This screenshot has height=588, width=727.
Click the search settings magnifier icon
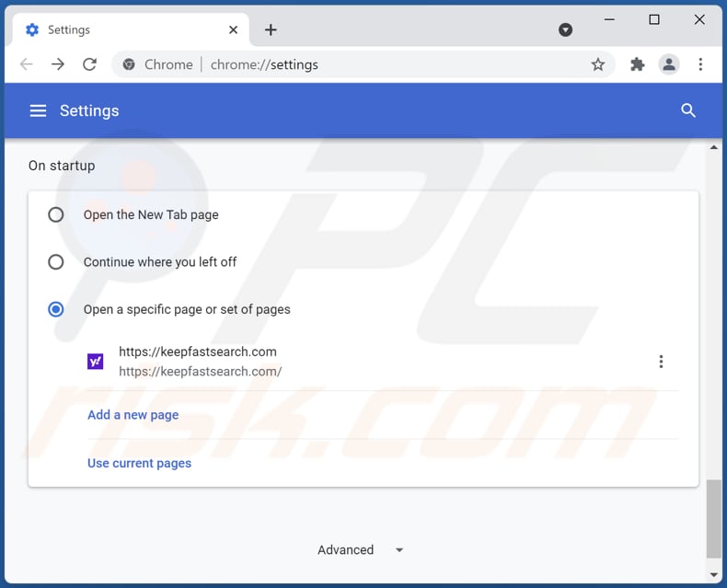pos(688,110)
